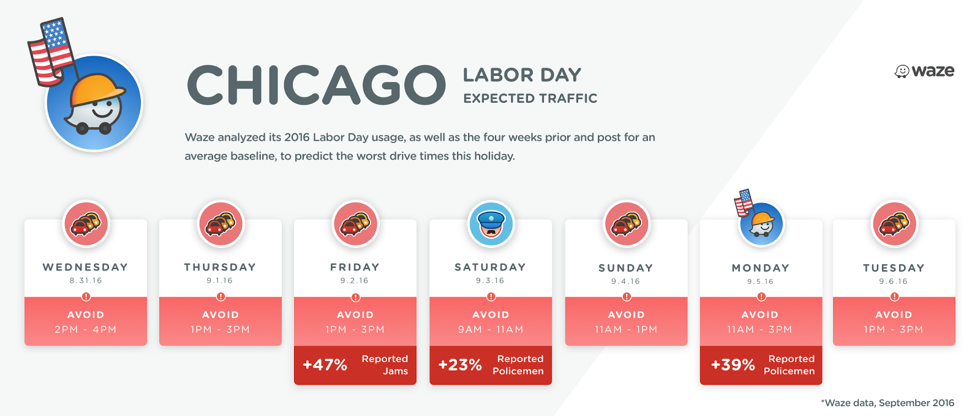Select the Thursday 9.1.16 card header
The width and height of the screenshot is (980, 416).
221,273
